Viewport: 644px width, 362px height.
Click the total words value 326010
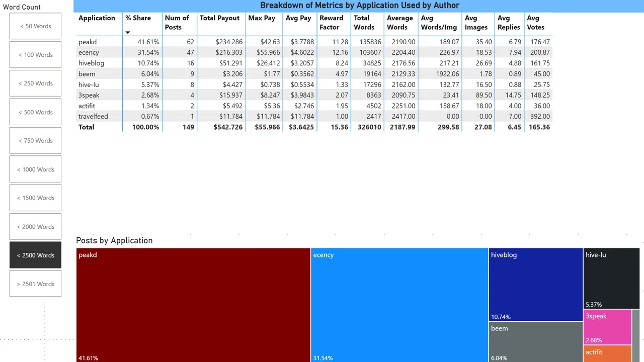[369, 127]
